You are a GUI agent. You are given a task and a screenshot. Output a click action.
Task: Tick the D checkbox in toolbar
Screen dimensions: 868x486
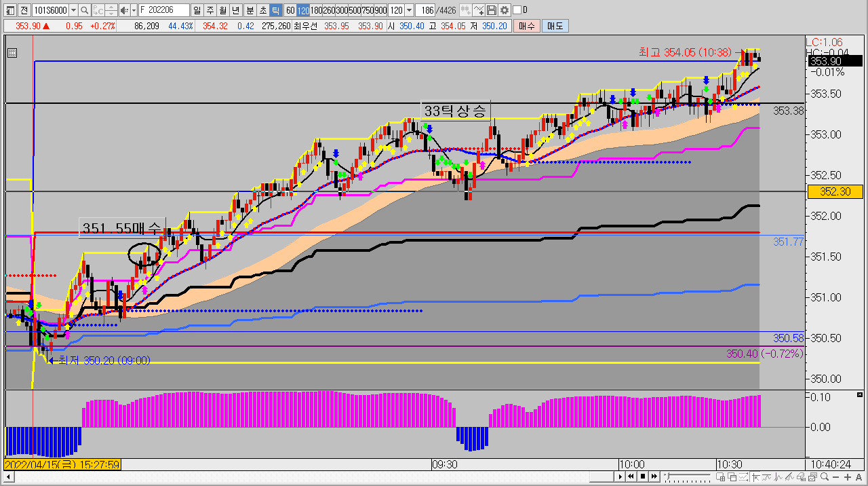pyautogui.click(x=517, y=10)
